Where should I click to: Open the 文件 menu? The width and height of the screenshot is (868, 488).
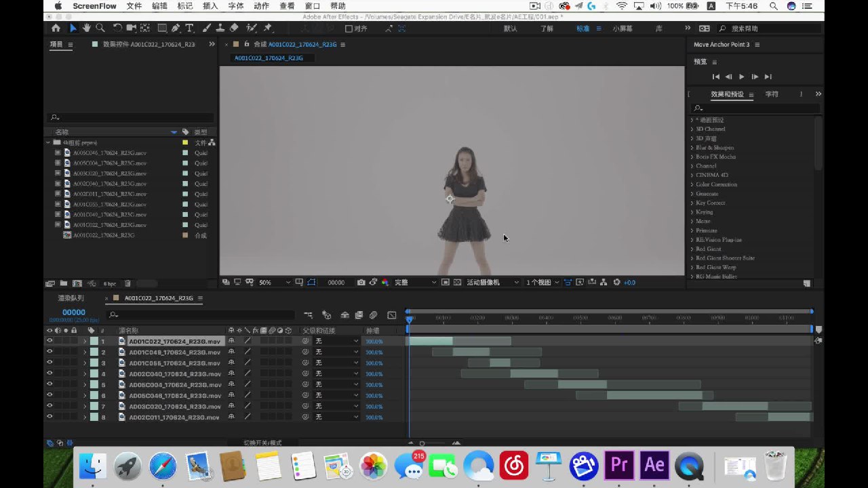coord(134,6)
